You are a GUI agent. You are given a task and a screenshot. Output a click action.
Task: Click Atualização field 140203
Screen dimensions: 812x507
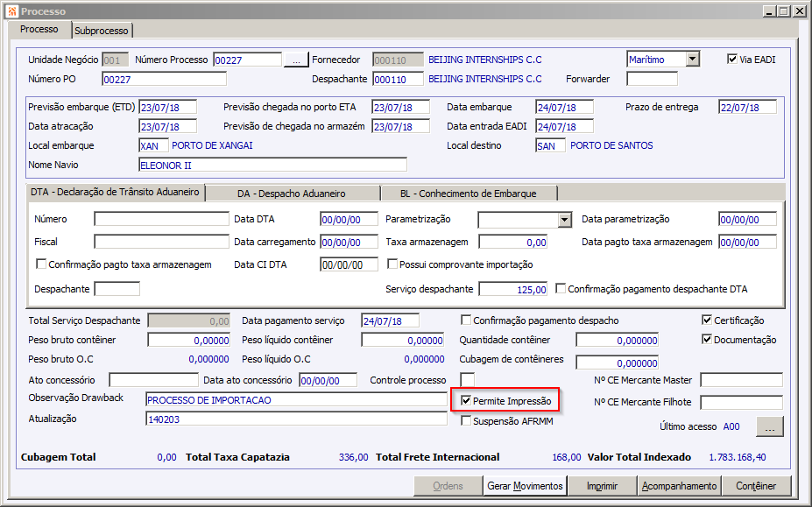pos(296,419)
